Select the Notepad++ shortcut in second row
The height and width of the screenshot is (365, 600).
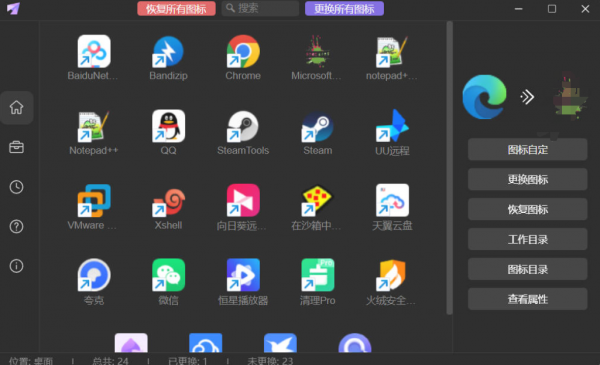pyautogui.click(x=94, y=126)
